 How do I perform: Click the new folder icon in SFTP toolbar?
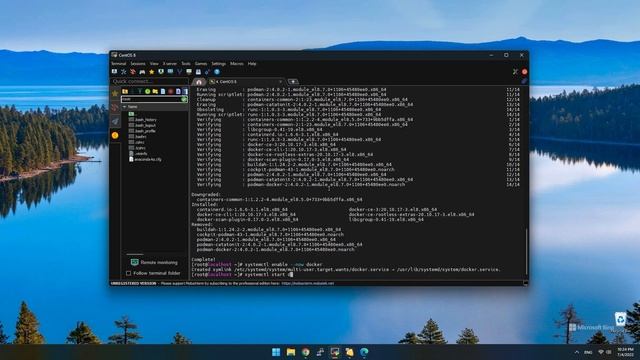click(155, 91)
